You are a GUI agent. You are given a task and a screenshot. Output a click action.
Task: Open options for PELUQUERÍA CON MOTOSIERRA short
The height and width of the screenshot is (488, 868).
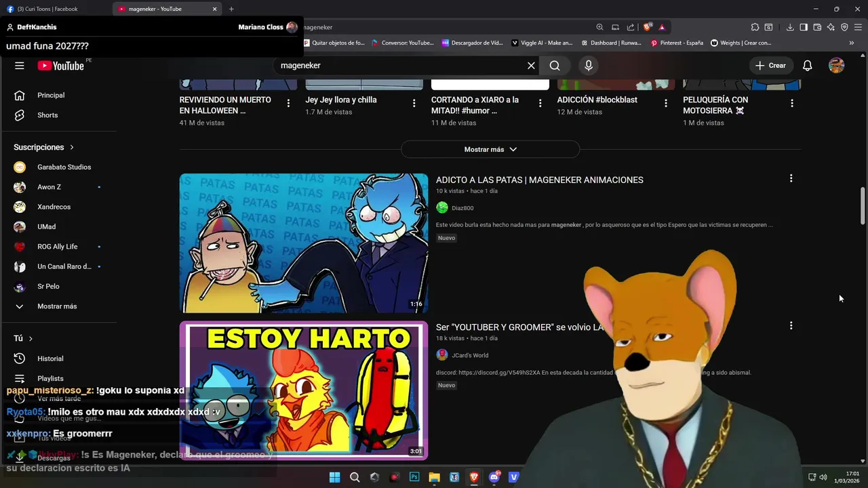click(x=792, y=104)
